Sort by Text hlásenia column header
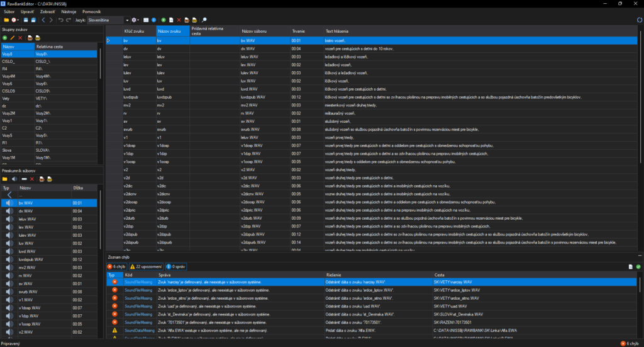Viewport: 644px width, 347px height. pos(480,31)
